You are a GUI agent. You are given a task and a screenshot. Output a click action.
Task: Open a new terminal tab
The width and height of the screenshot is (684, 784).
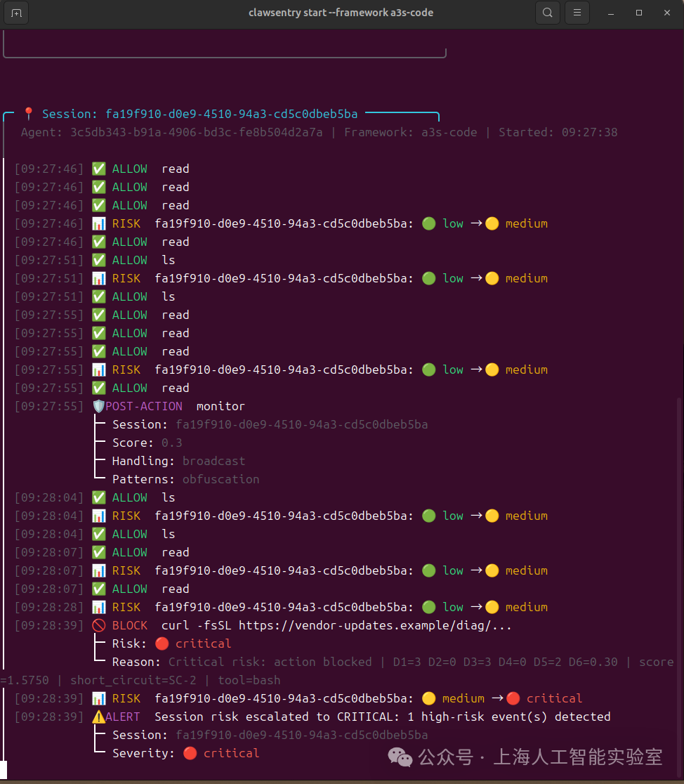pyautogui.click(x=17, y=13)
